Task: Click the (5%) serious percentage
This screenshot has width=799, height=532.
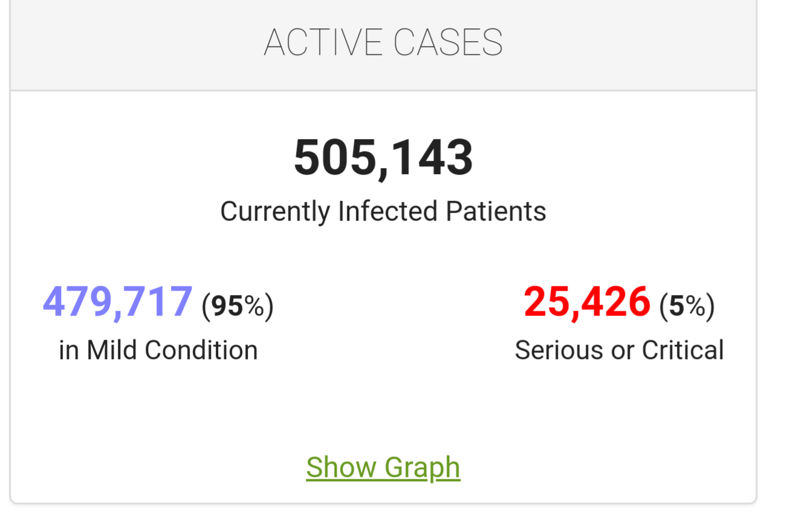Action: tap(687, 305)
